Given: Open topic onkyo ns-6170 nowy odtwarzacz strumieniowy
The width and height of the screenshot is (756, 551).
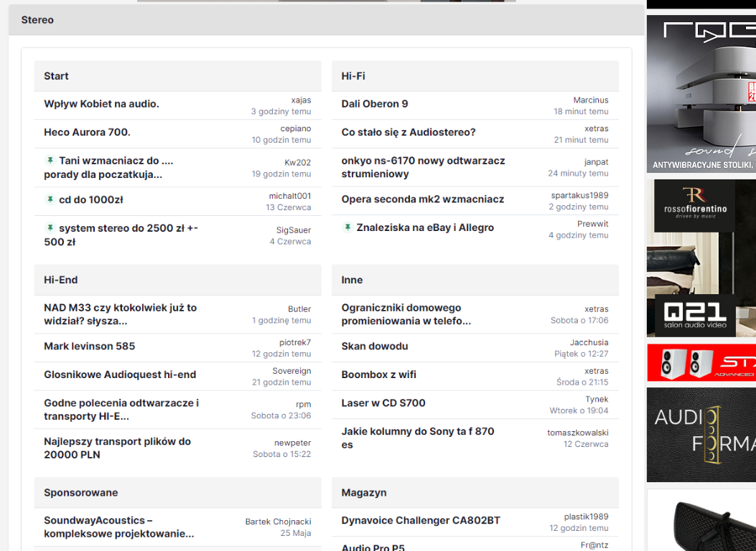Looking at the screenshot, I should [424, 167].
